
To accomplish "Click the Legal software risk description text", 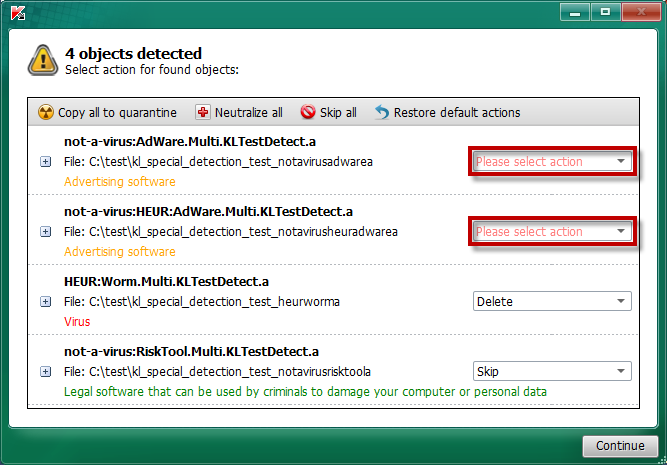I will [305, 392].
